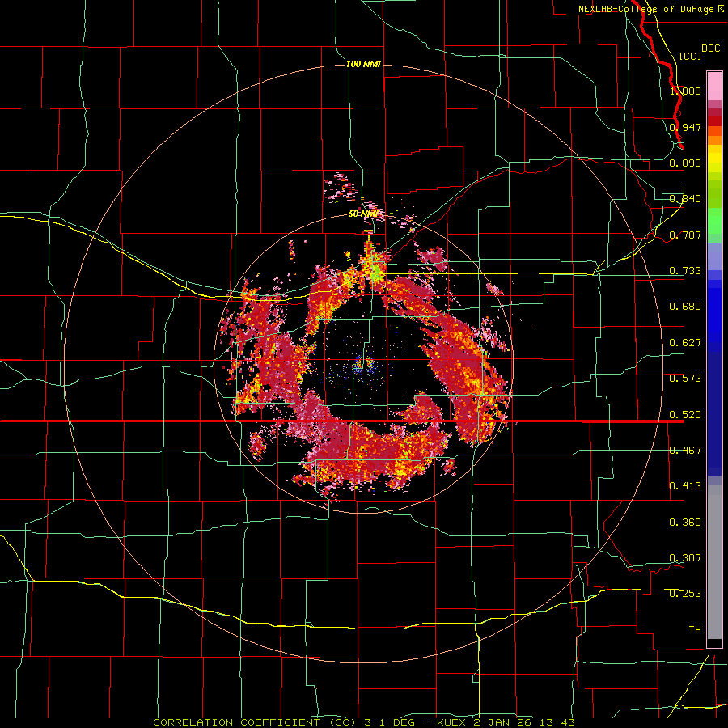This screenshot has width=728, height=728.
Task: Select the 0.467 scale value
Action: click(x=685, y=450)
